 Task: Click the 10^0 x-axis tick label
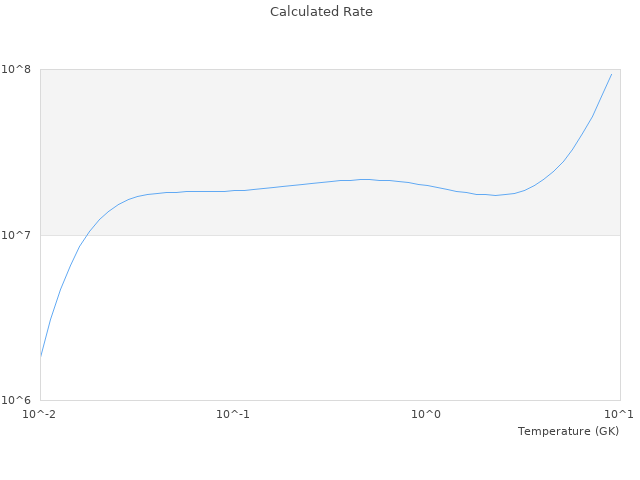426,414
